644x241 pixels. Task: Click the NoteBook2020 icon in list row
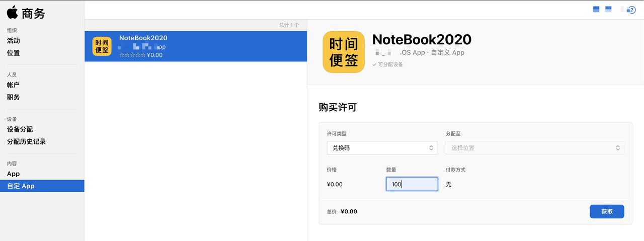[x=102, y=46]
